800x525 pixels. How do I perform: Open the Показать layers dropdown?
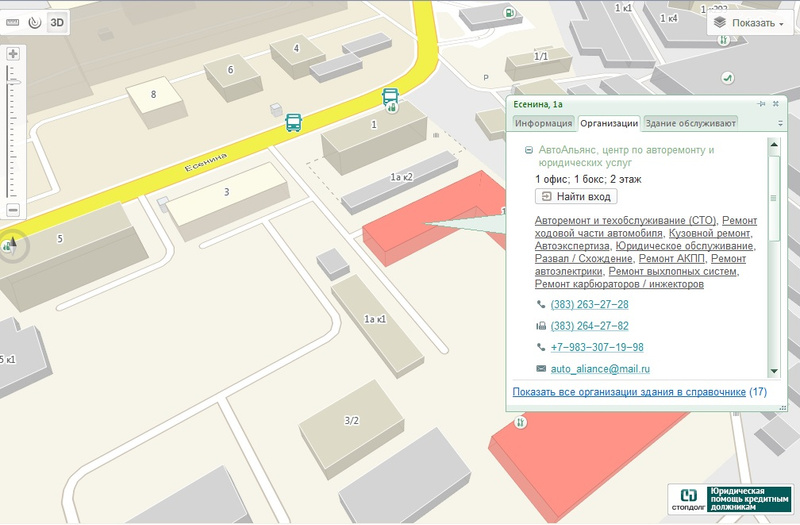[x=749, y=23]
